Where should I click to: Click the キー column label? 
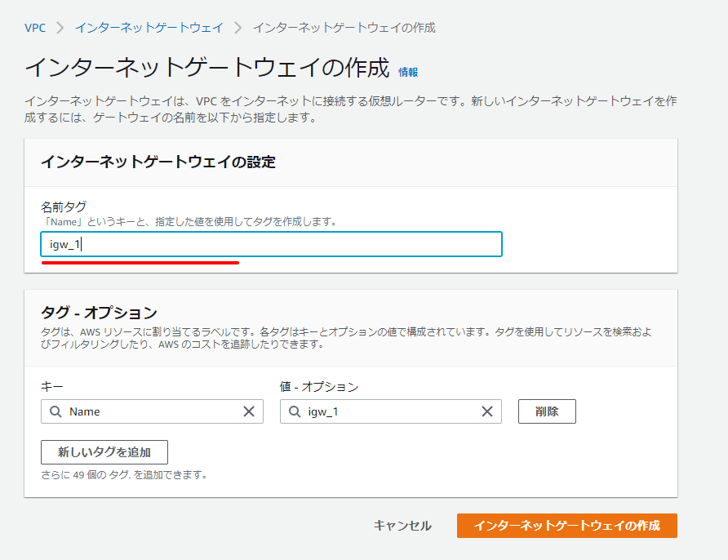[52, 387]
